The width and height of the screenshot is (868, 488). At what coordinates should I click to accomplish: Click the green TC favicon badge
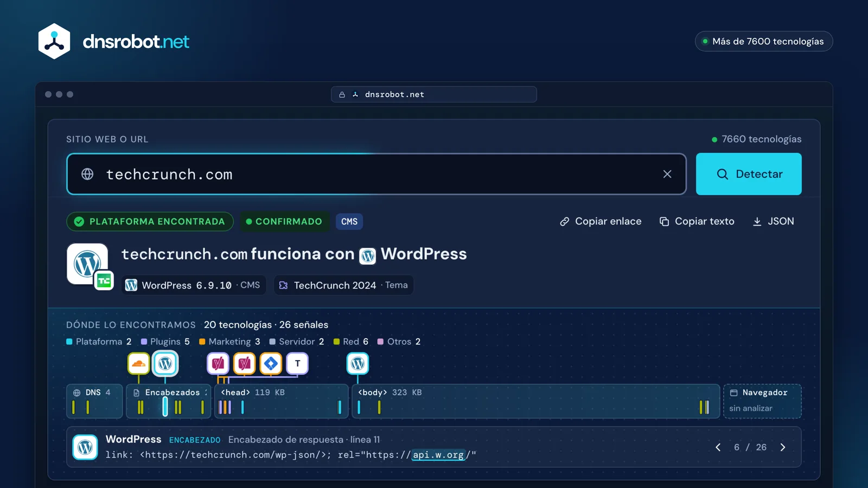pos(104,280)
